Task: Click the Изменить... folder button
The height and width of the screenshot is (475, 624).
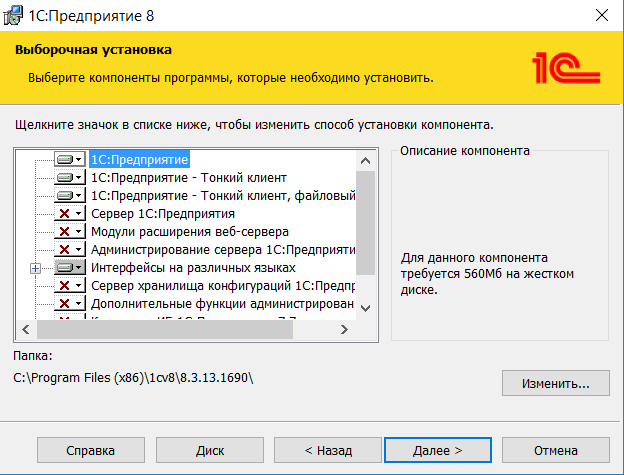Action: pos(555,383)
